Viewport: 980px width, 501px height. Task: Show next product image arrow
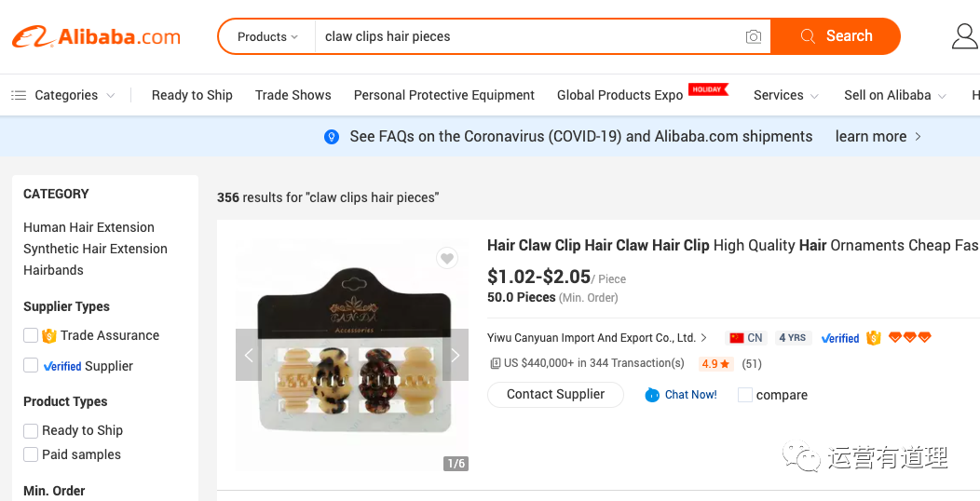pyautogui.click(x=456, y=355)
